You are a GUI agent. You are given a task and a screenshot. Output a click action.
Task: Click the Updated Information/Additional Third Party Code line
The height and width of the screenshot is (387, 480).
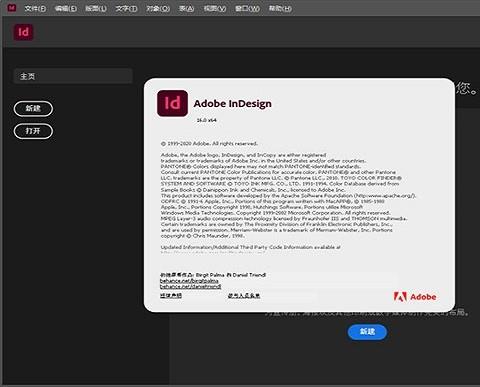click(x=251, y=247)
